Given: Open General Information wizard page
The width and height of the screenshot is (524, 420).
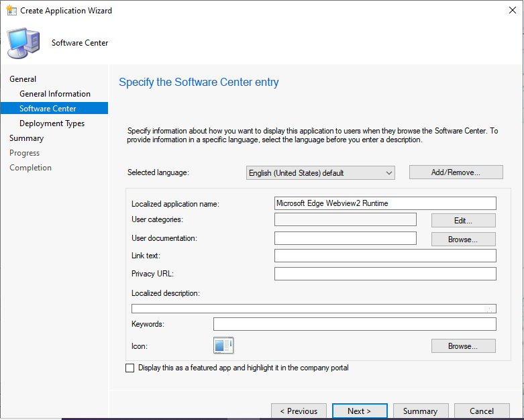Looking at the screenshot, I should [55, 94].
